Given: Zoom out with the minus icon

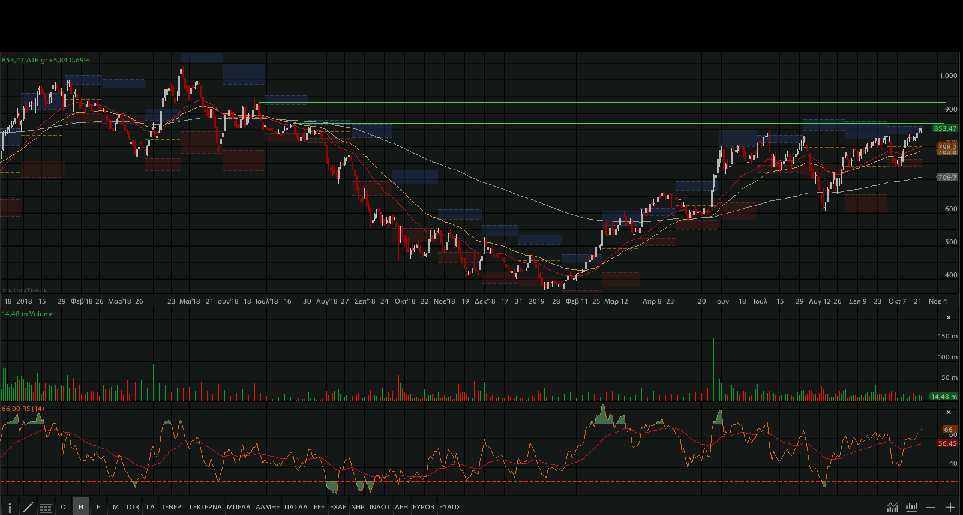Looking at the screenshot, I should [931, 507].
